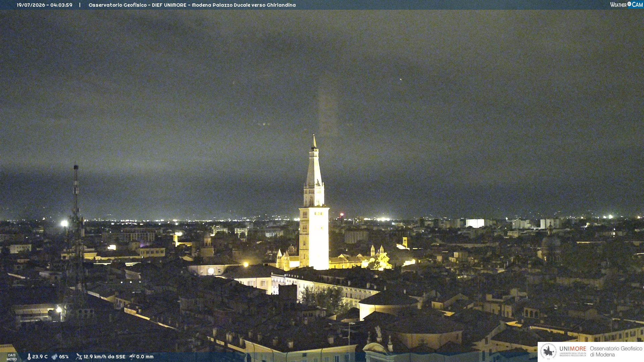644x362 pixels.
Task: Click the rainfall umbrella icon
Action: pyautogui.click(x=132, y=357)
